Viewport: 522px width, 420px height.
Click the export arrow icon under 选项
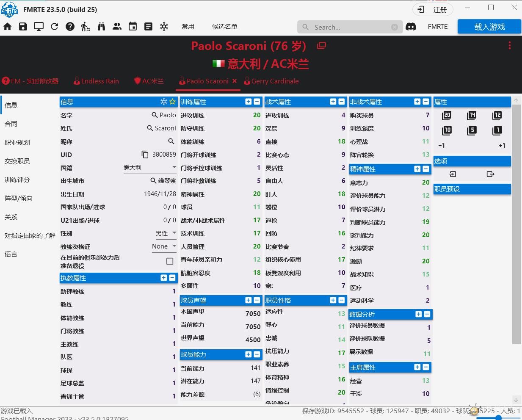click(490, 174)
